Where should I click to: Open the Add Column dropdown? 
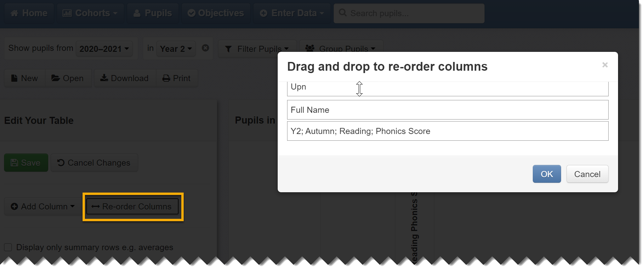pyautogui.click(x=42, y=206)
